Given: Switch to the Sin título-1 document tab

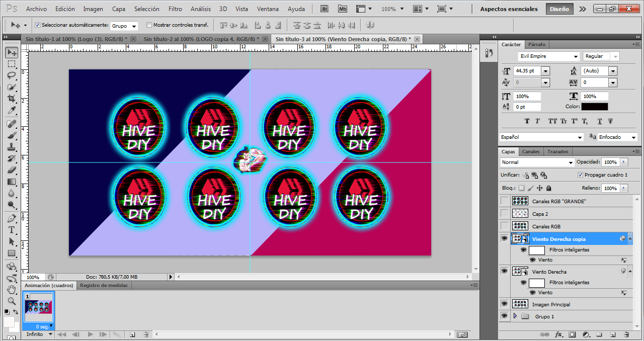Looking at the screenshot, I should click(x=75, y=39).
